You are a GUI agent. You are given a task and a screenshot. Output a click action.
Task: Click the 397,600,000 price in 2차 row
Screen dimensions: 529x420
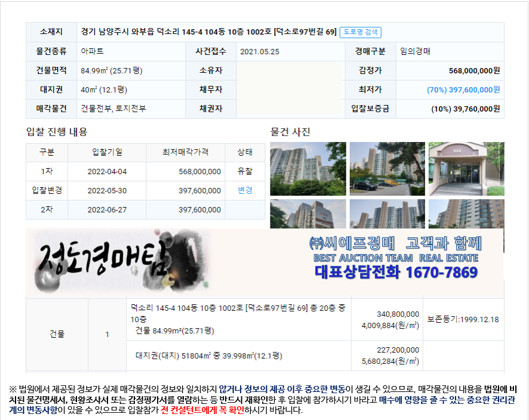pyautogui.click(x=200, y=210)
